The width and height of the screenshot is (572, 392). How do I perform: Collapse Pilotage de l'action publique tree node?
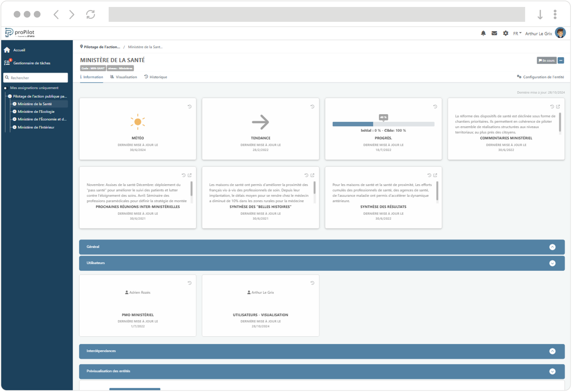tap(10, 96)
